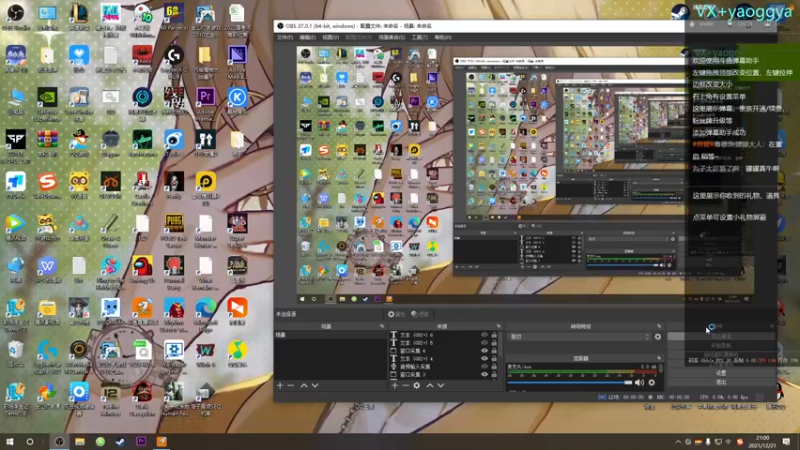Move the selected source down
This screenshot has height=450, width=800.
[441, 386]
